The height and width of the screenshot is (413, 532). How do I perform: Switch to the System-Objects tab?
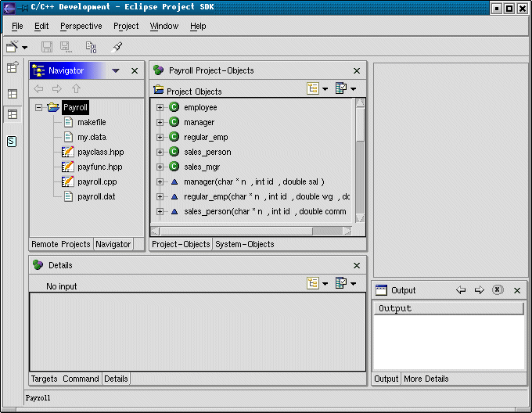[x=245, y=244]
